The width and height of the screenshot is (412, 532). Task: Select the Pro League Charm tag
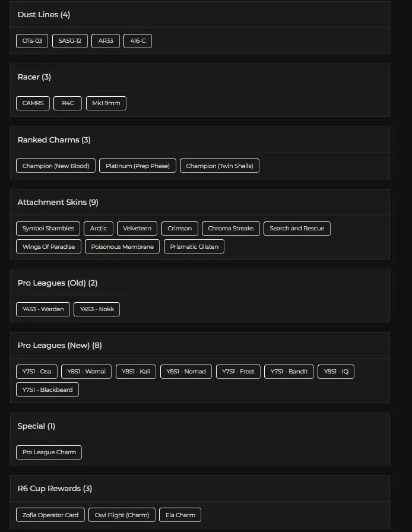pos(49,452)
